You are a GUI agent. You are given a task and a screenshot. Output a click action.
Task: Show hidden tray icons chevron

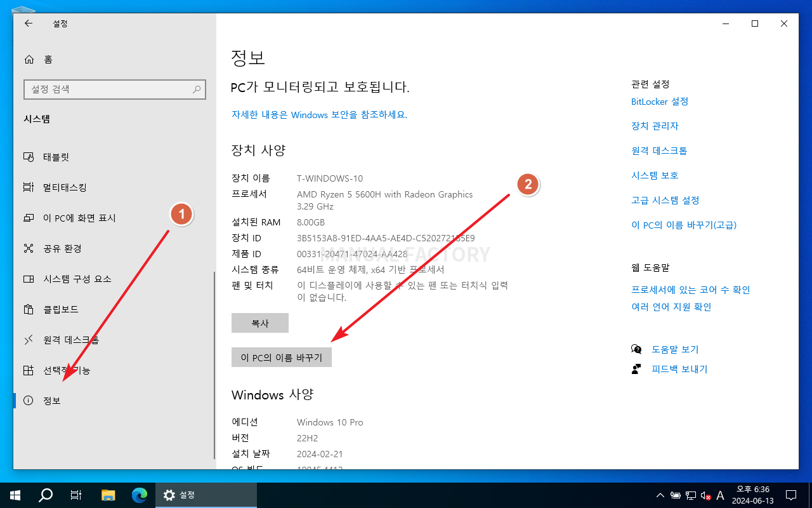[660, 495]
